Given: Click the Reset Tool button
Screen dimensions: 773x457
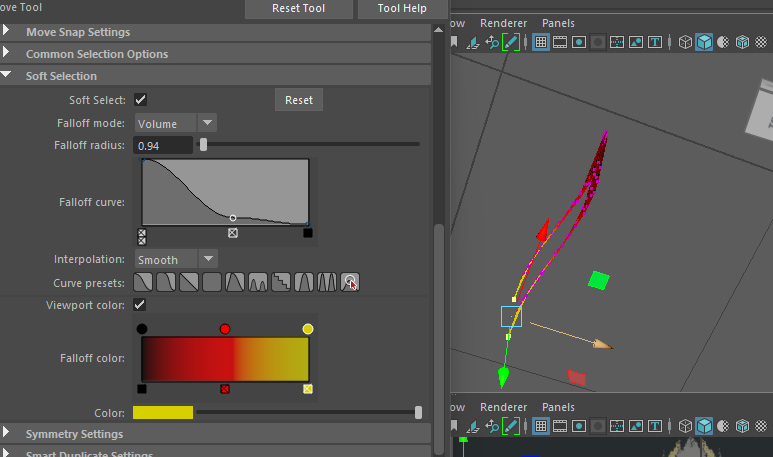Looking at the screenshot, I should [298, 9].
